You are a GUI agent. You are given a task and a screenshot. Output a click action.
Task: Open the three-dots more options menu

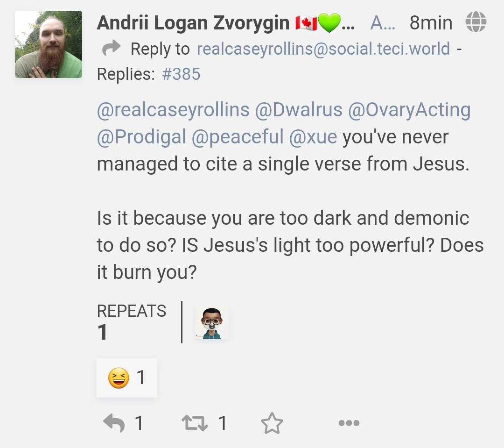(349, 423)
